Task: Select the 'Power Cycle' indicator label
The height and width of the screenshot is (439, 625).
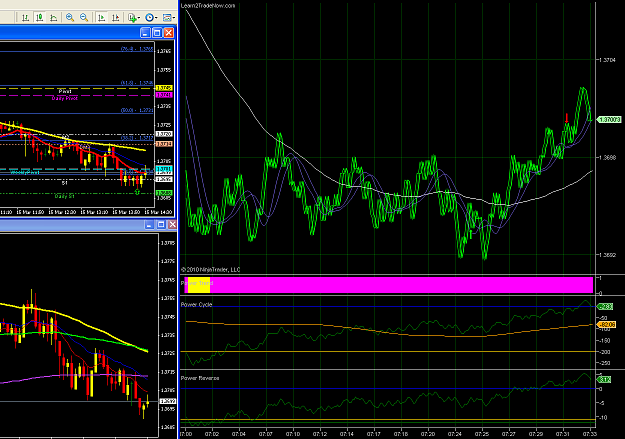Action: [x=197, y=305]
